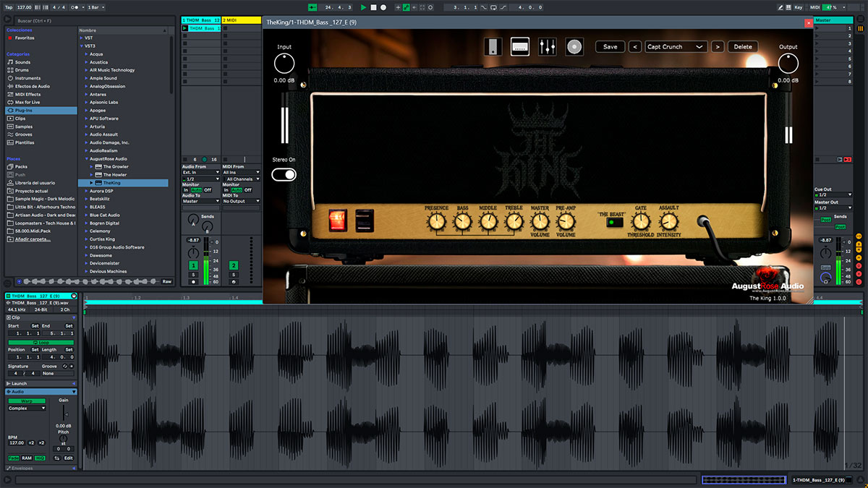Go to the previous preset with '<' button
Screen dimensions: 868x488
(x=634, y=46)
